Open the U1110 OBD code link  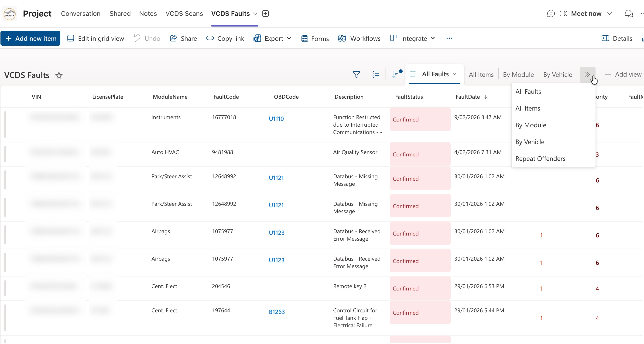click(x=276, y=119)
